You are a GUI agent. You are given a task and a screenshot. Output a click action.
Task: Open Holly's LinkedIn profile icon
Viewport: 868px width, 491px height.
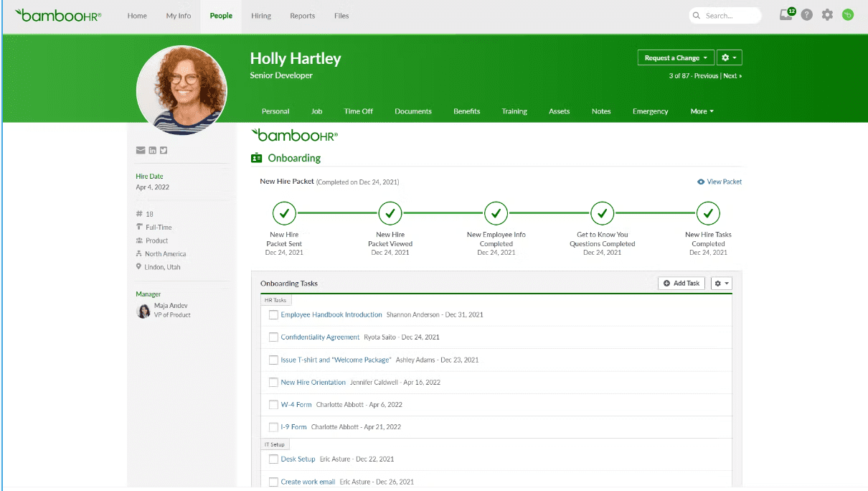tap(152, 150)
